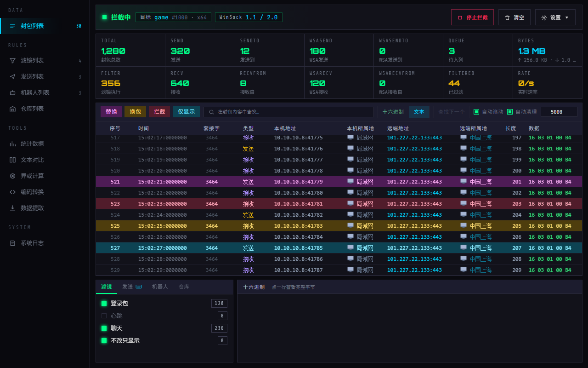Click the trash icon on 清空

[x=507, y=17]
